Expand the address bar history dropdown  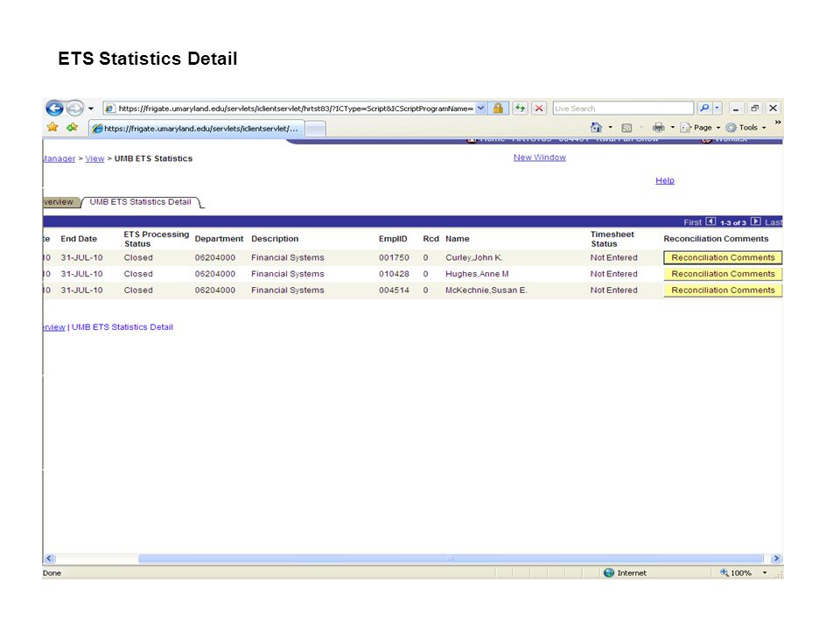tap(480, 108)
